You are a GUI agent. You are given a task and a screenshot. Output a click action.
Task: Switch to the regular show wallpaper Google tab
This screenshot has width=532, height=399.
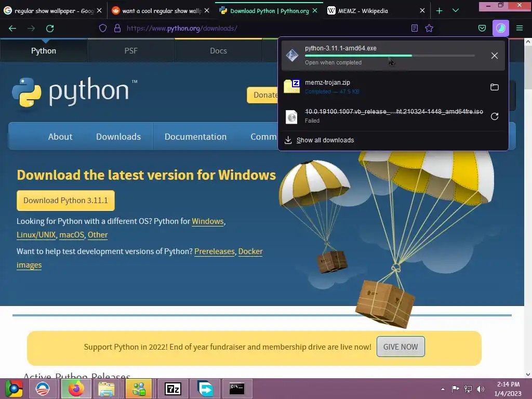pyautogui.click(x=52, y=11)
